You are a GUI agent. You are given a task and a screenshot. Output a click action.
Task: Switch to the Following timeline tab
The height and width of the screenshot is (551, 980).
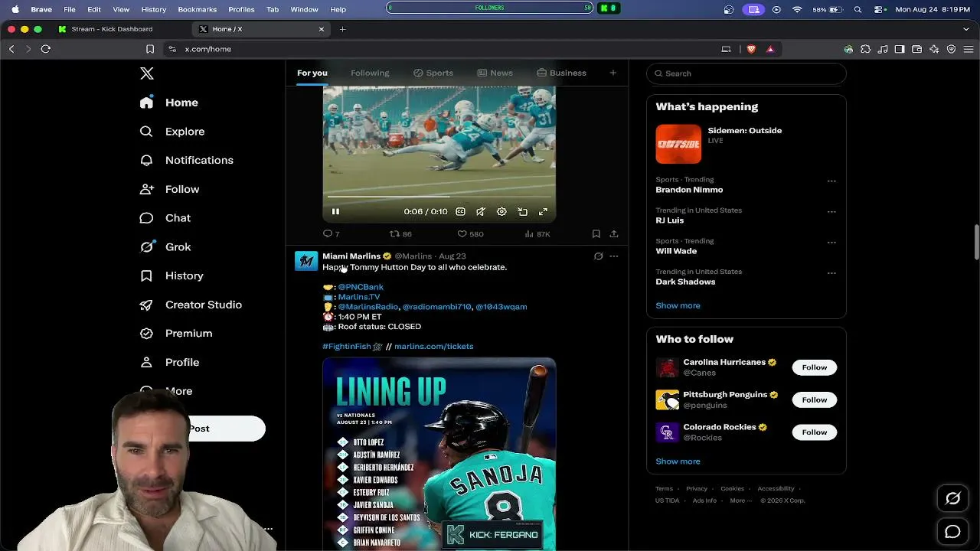tap(370, 73)
